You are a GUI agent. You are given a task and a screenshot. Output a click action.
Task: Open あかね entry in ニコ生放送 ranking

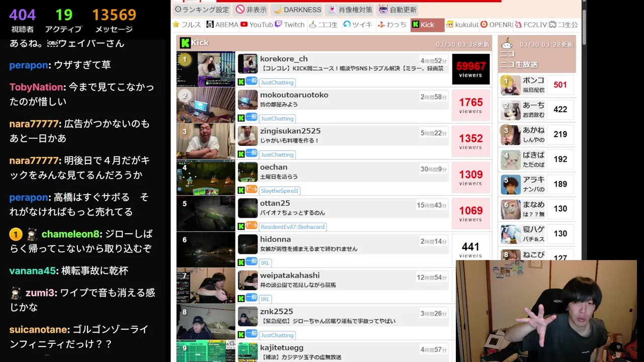(x=537, y=134)
